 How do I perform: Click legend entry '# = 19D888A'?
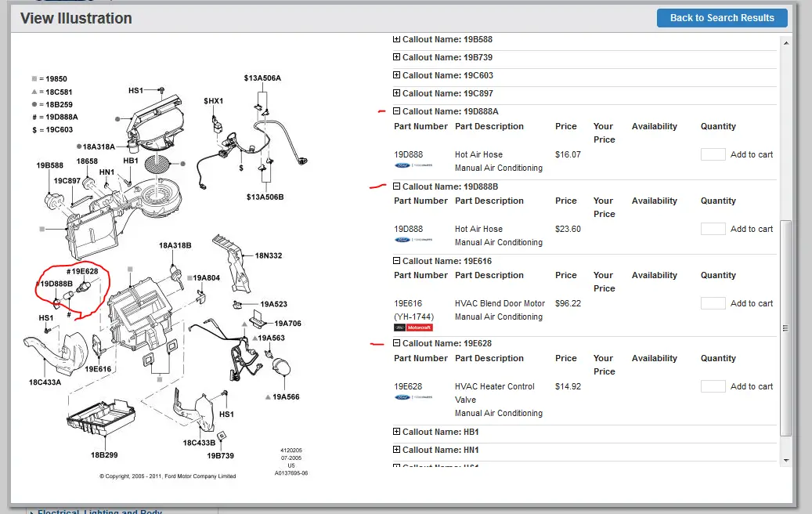(55, 117)
